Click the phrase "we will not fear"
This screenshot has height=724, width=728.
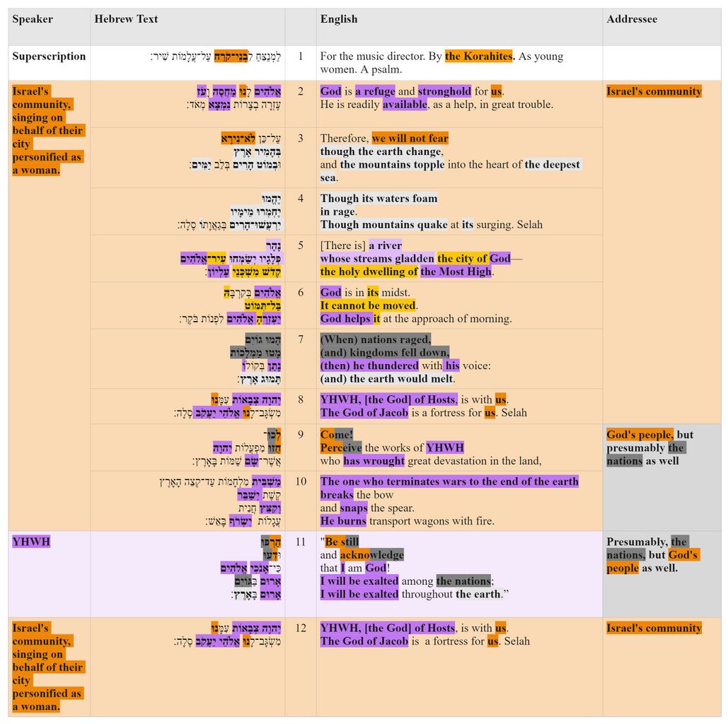[410, 139]
